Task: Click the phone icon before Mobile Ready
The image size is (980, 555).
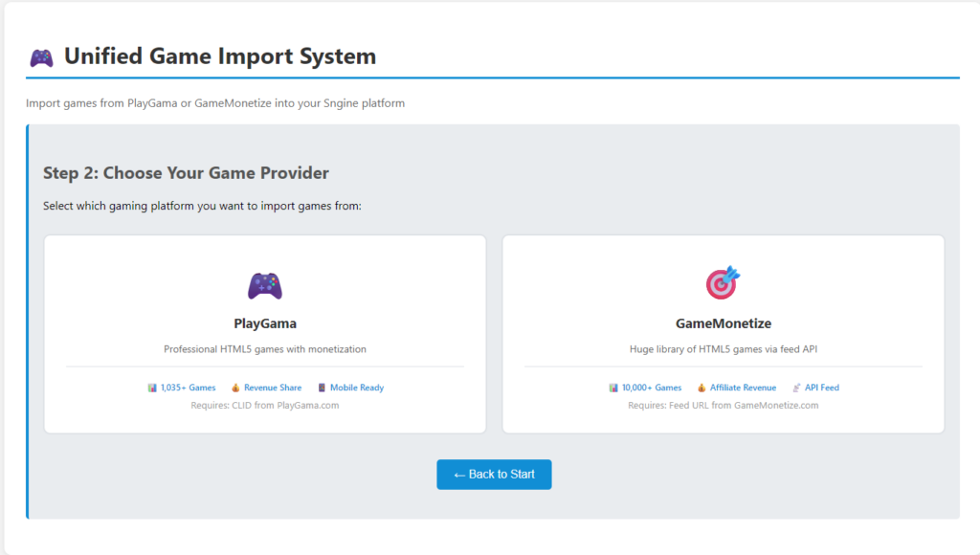Action: click(x=322, y=388)
